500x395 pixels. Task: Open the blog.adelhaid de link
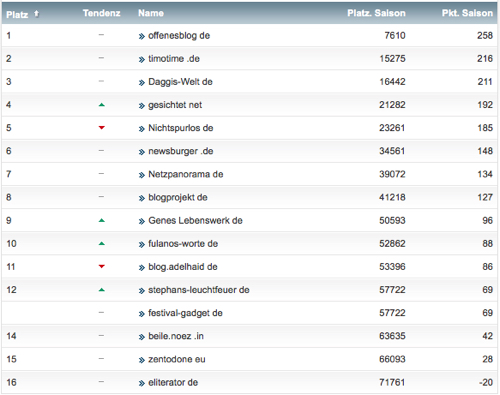(x=183, y=267)
